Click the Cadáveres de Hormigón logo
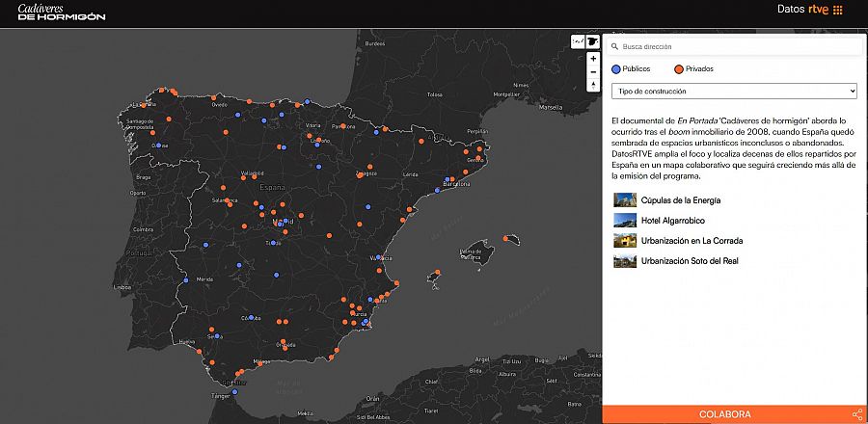This screenshot has width=868, height=424. click(62, 13)
